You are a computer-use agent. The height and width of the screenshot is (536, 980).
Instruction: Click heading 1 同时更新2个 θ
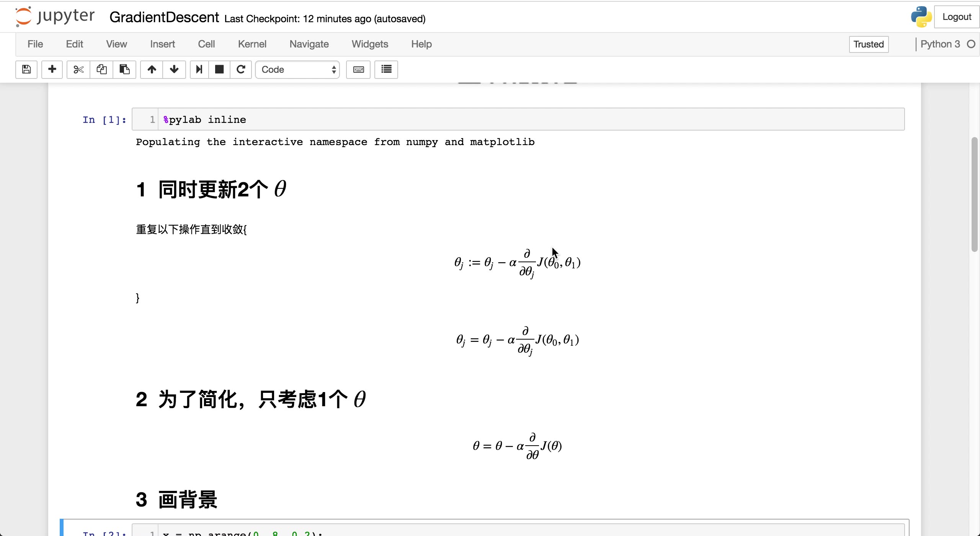[x=211, y=189]
